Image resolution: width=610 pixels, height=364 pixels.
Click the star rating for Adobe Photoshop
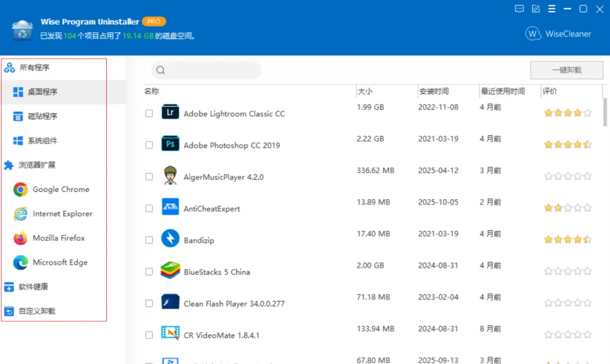(568, 144)
